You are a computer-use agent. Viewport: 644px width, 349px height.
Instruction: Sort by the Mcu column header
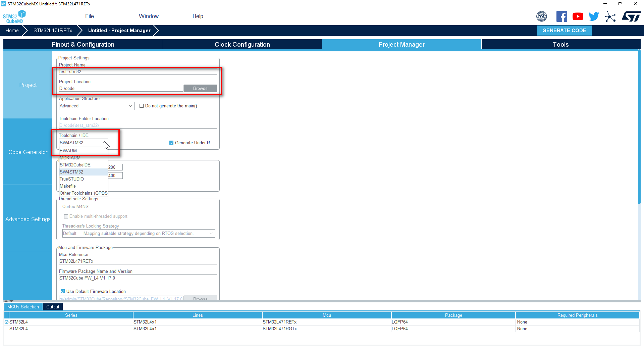pos(327,315)
